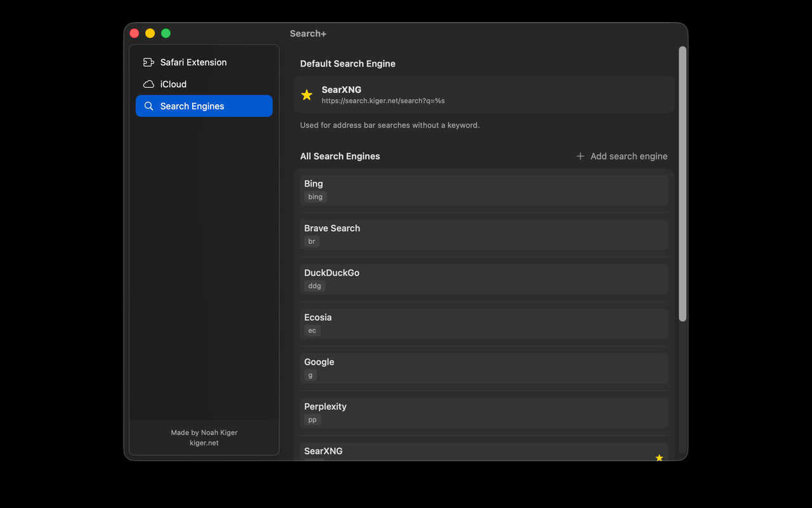Screen dimensions: 812x508
Task: Click Add search engine
Action: tap(622, 156)
